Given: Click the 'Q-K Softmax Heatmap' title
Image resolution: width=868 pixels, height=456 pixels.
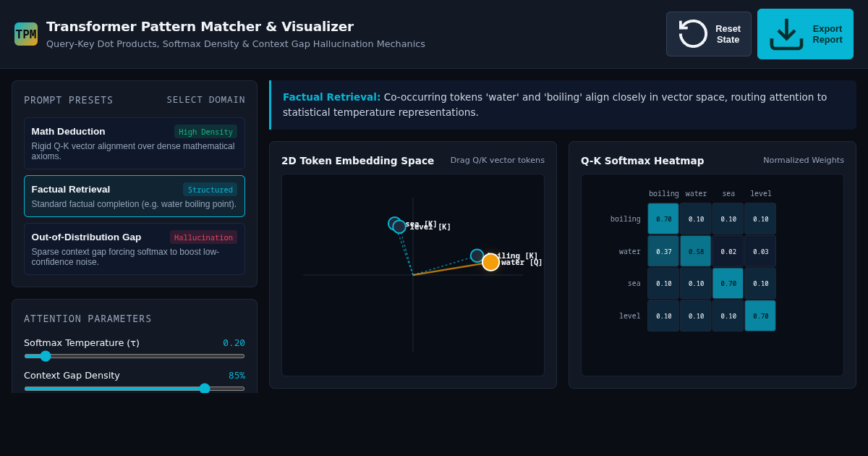Looking at the screenshot, I should coord(642,161).
